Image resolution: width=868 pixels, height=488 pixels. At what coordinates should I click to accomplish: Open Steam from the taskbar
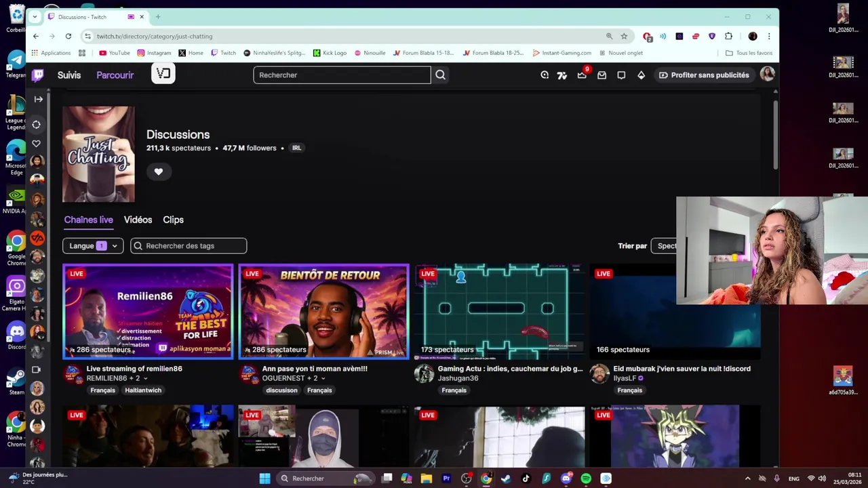coord(506,479)
